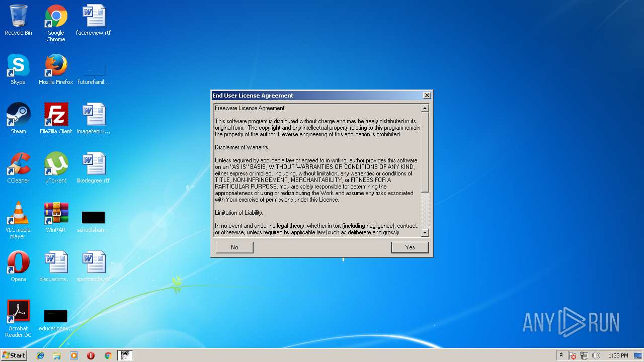Click the license scrollbar up arrow
The width and height of the screenshot is (644, 362).
pos(425,108)
